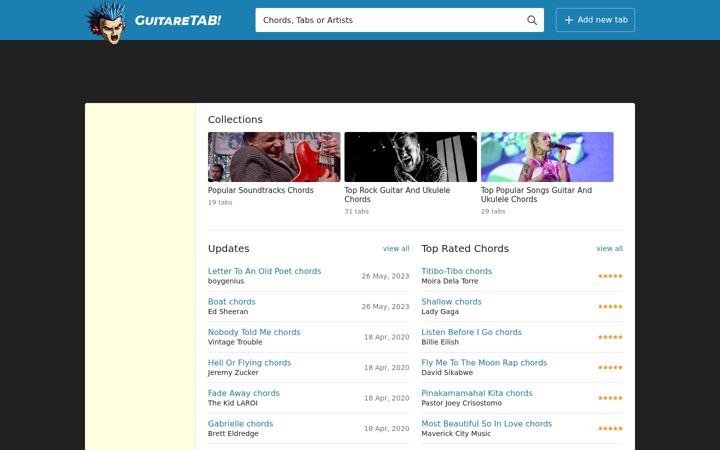Open Letter To An Old Poet chords
The height and width of the screenshot is (450, 720).
tap(264, 271)
